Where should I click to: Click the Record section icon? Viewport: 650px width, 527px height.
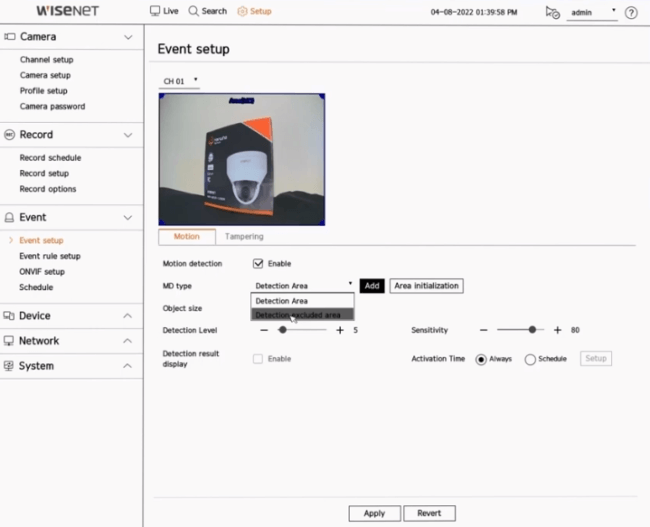pyautogui.click(x=9, y=134)
